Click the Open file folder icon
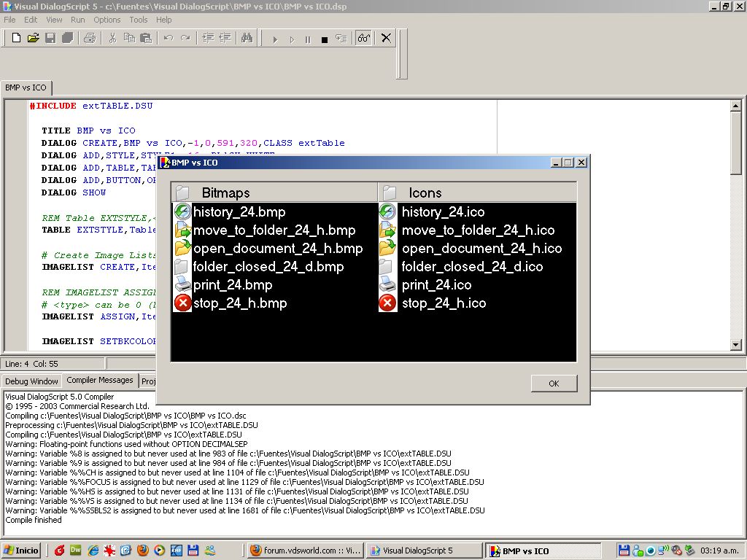 coord(33,39)
